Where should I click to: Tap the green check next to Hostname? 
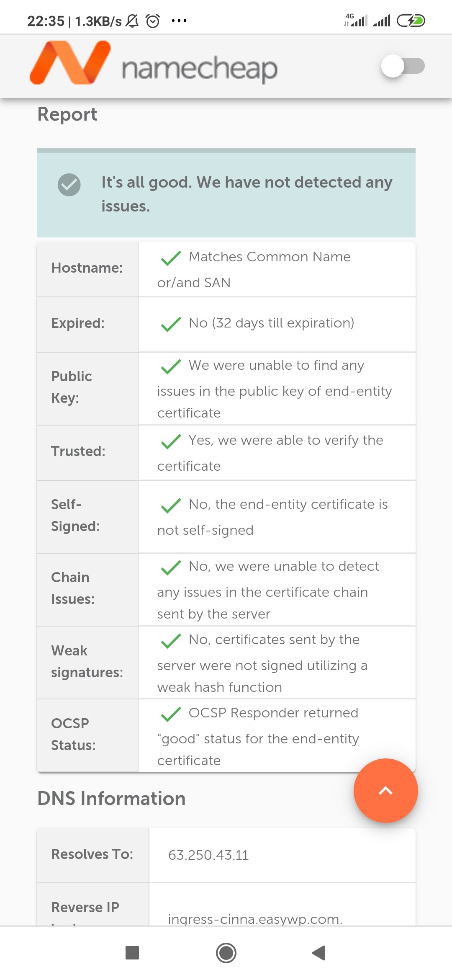(171, 258)
